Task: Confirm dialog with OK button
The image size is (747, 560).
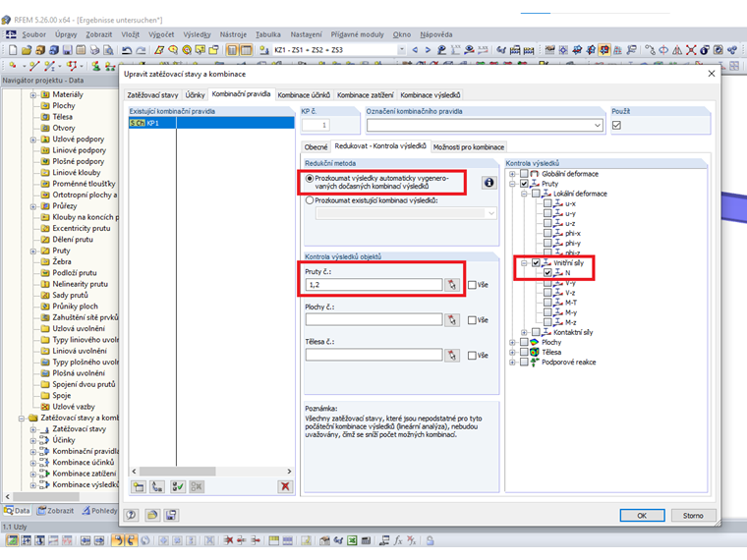Action: pyautogui.click(x=642, y=515)
